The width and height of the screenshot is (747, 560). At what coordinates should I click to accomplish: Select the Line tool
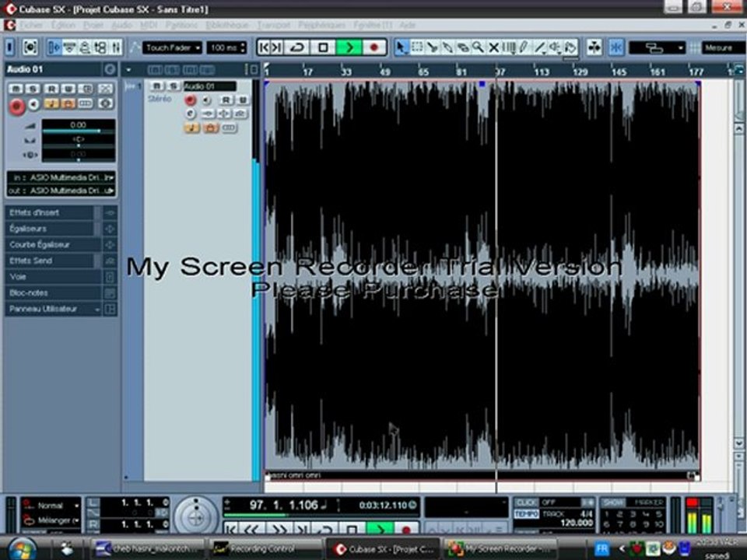tap(540, 47)
